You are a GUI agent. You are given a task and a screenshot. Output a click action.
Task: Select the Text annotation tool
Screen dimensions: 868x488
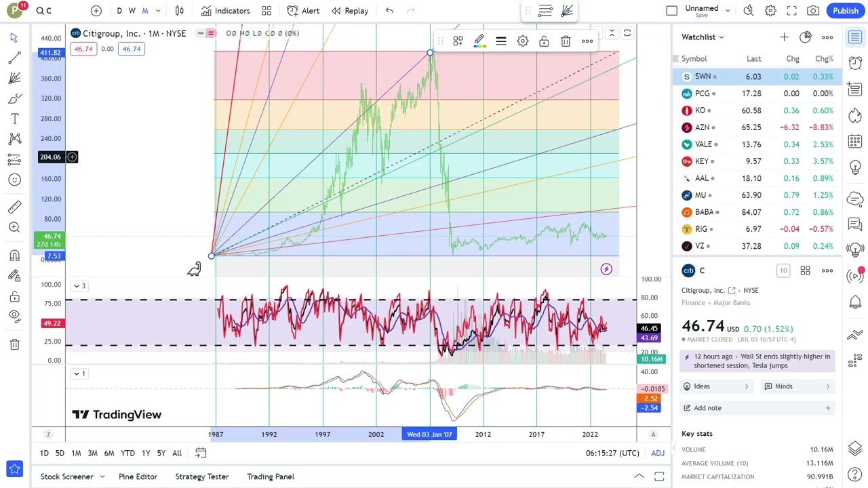coord(14,119)
